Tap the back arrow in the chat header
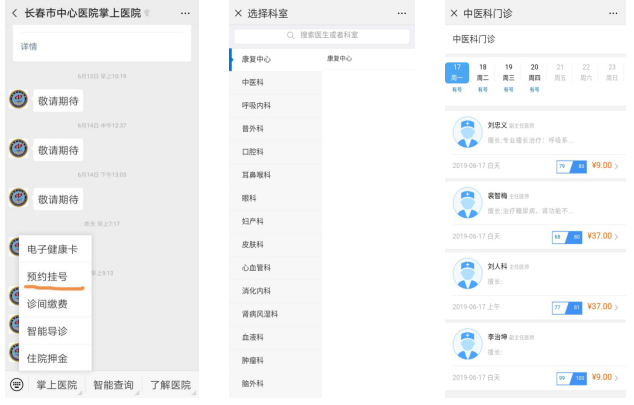This screenshot has width=634, height=405. (14, 13)
